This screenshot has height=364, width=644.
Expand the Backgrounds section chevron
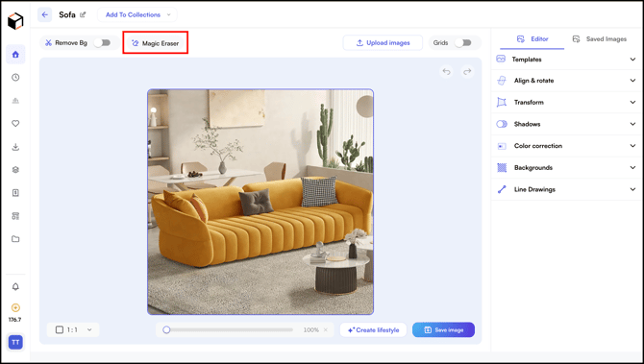[x=632, y=167]
